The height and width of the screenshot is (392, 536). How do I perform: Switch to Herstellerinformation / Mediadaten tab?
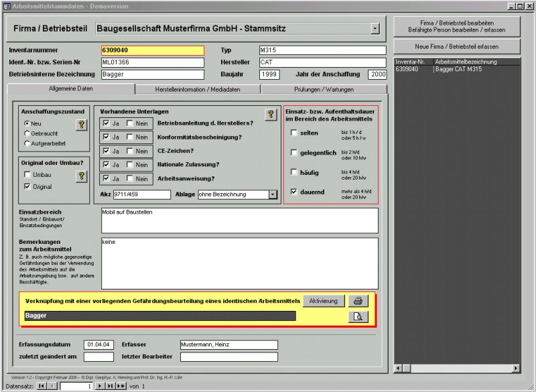point(198,89)
